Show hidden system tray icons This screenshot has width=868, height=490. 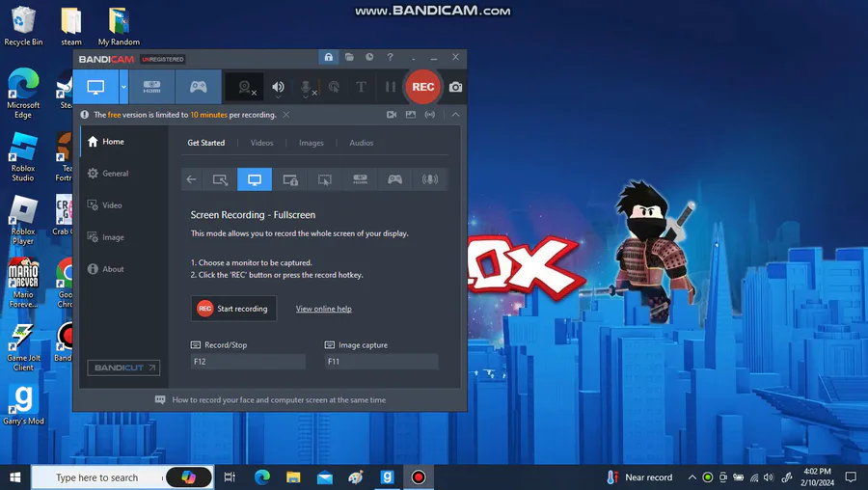coord(692,477)
